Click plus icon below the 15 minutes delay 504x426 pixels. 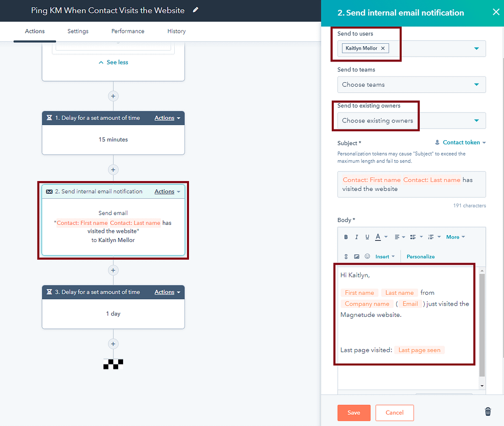[113, 170]
